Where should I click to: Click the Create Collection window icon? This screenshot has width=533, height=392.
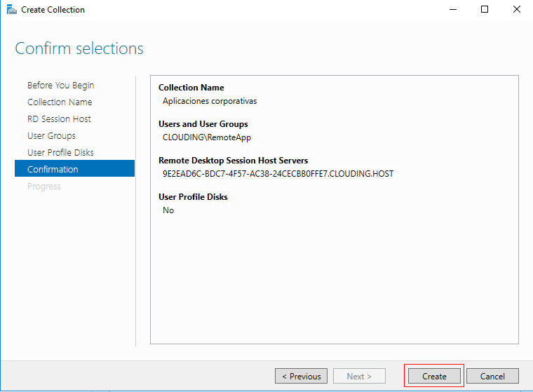(11, 10)
